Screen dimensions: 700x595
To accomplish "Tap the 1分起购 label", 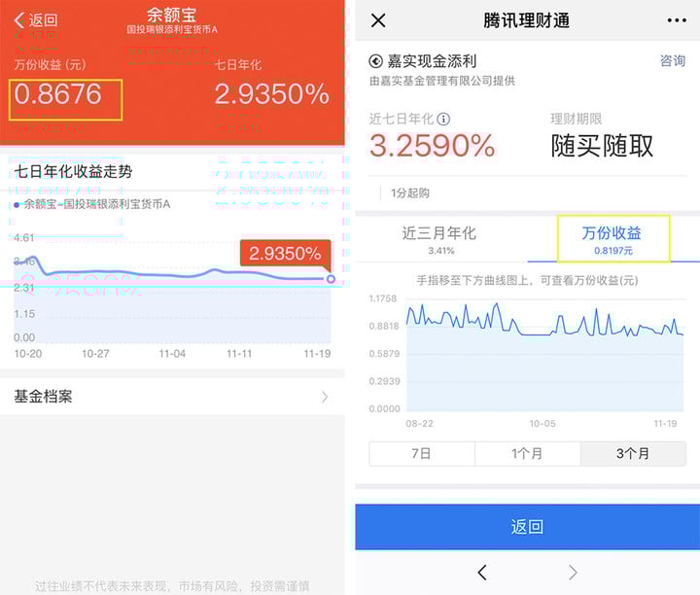I will click(x=410, y=192).
